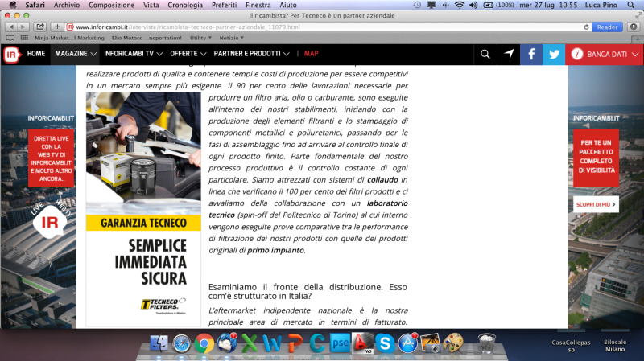Open Skype icon in the Dock
The width and height of the screenshot is (644, 361).
tap(386, 343)
